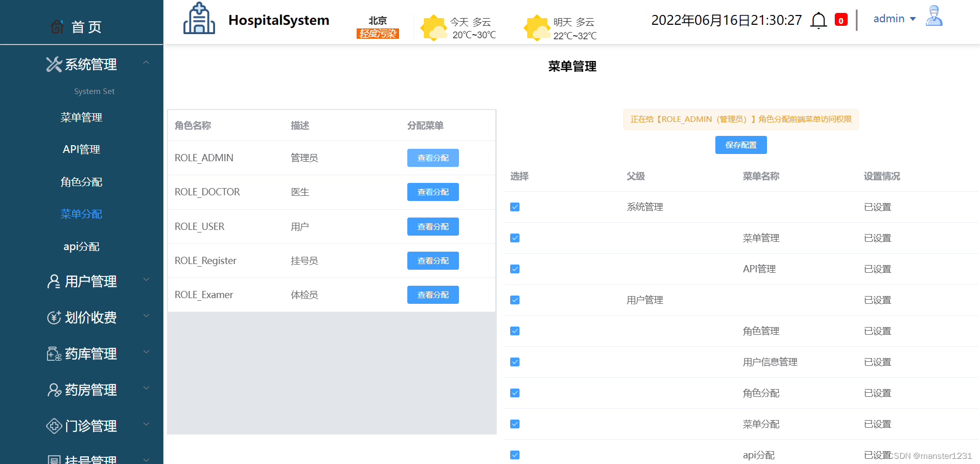Screen dimensions: 980x464
Task: Open API管理 sidebar item
Action: point(82,149)
